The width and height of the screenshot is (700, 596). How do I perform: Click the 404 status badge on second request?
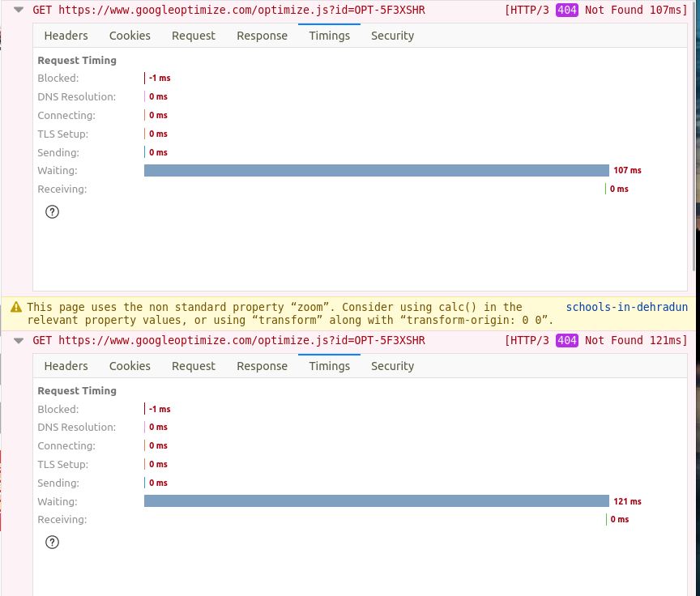[x=566, y=340]
